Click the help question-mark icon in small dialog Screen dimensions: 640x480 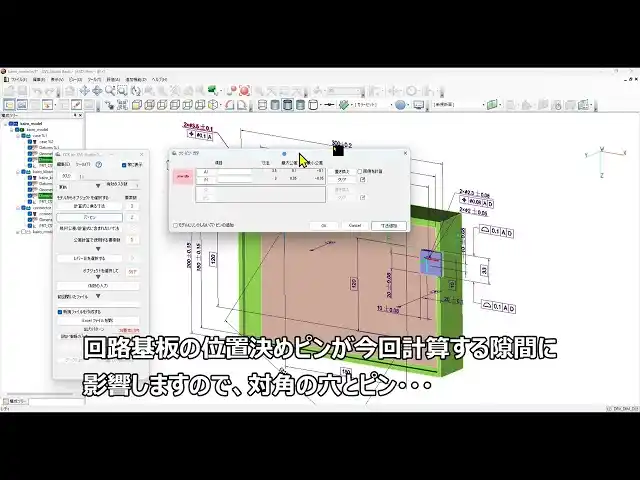(98, 164)
